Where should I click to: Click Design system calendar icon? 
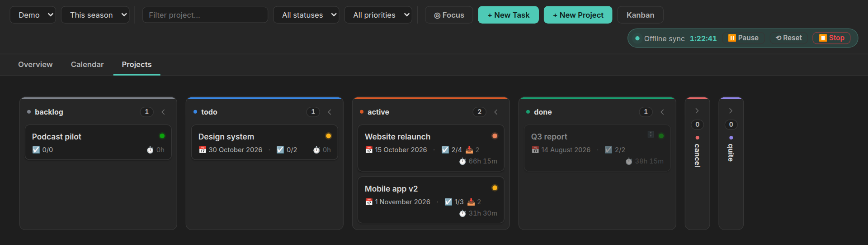[203, 150]
